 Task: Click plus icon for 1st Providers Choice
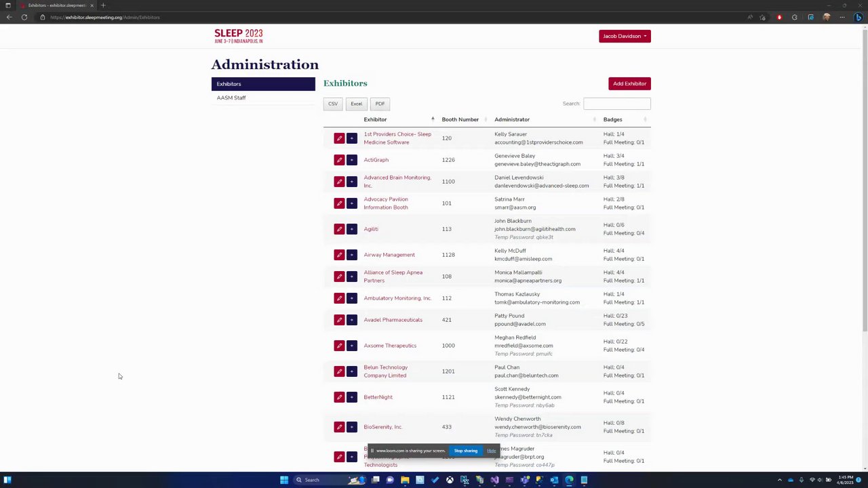[x=351, y=138]
